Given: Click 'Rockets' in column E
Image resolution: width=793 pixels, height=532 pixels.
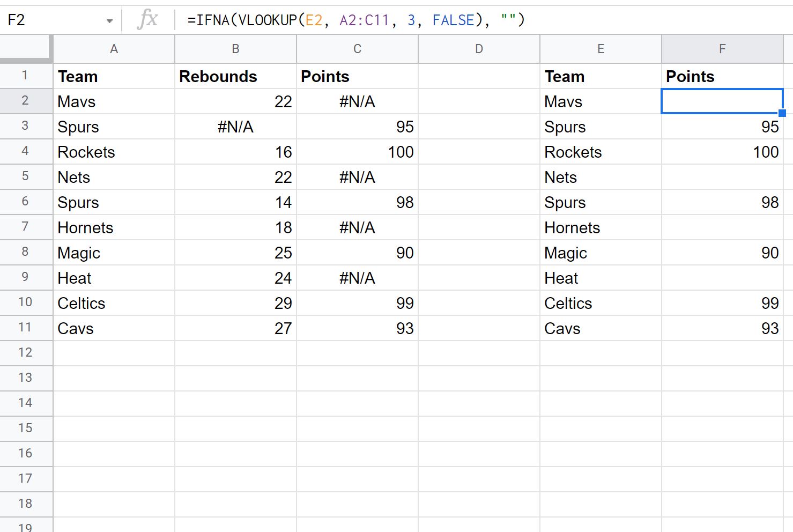Looking at the screenshot, I should click(573, 152).
